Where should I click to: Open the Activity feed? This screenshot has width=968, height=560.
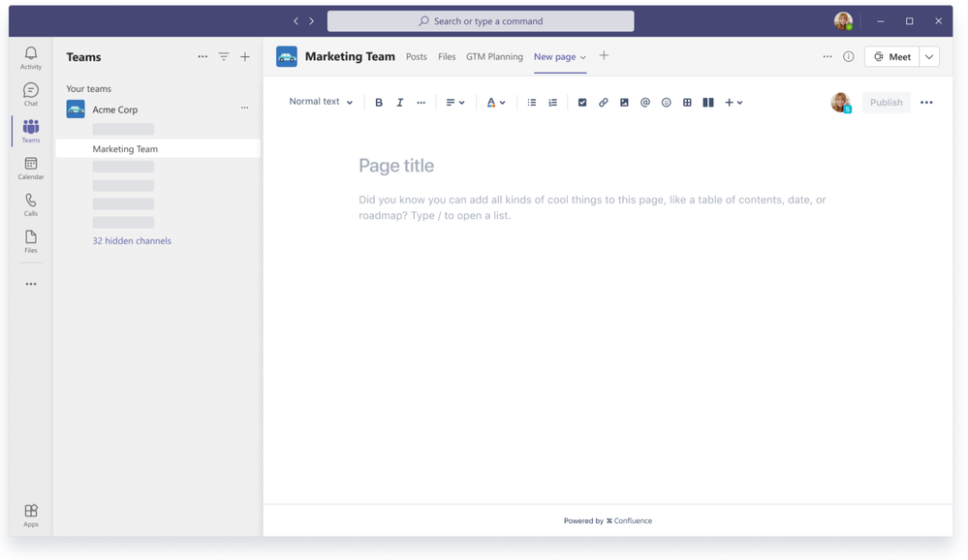click(x=31, y=58)
